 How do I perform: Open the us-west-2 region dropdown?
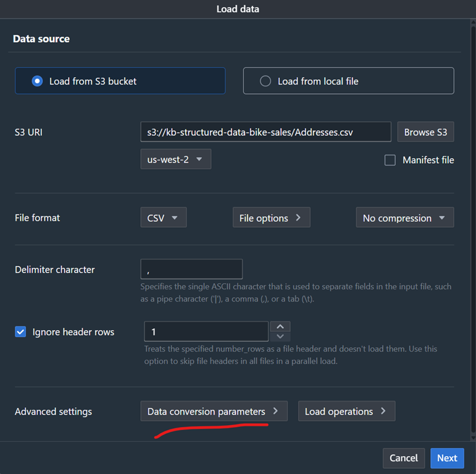point(175,159)
